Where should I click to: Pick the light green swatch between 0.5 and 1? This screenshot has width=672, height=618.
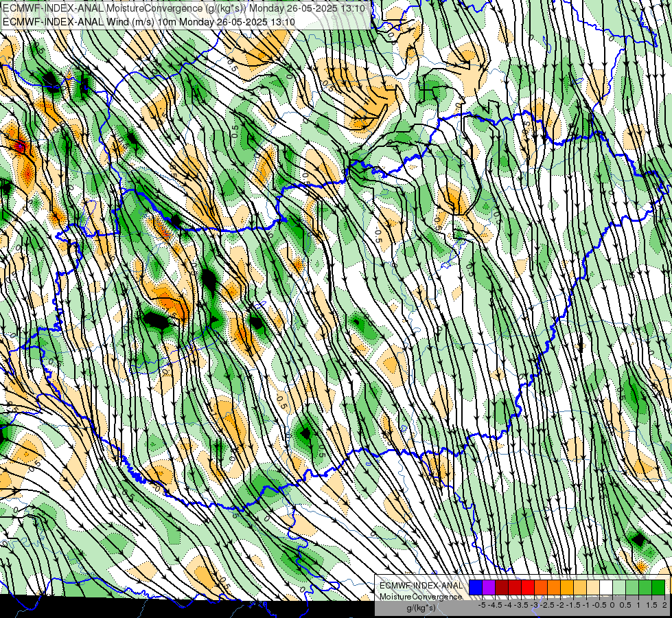point(632,587)
